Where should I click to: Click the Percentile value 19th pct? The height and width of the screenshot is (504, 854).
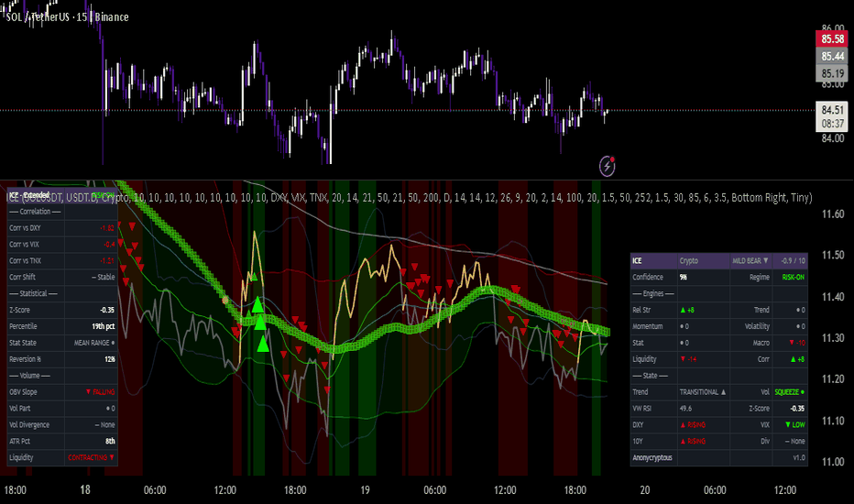click(103, 326)
